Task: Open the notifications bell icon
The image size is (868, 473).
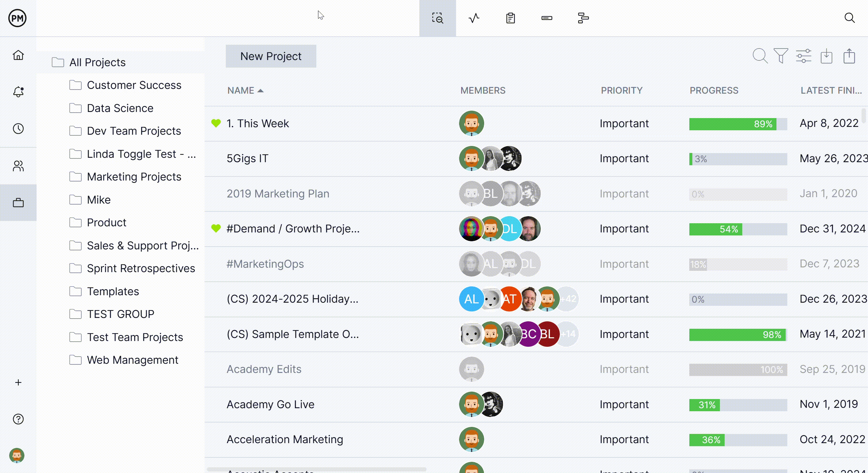Action: point(18,92)
